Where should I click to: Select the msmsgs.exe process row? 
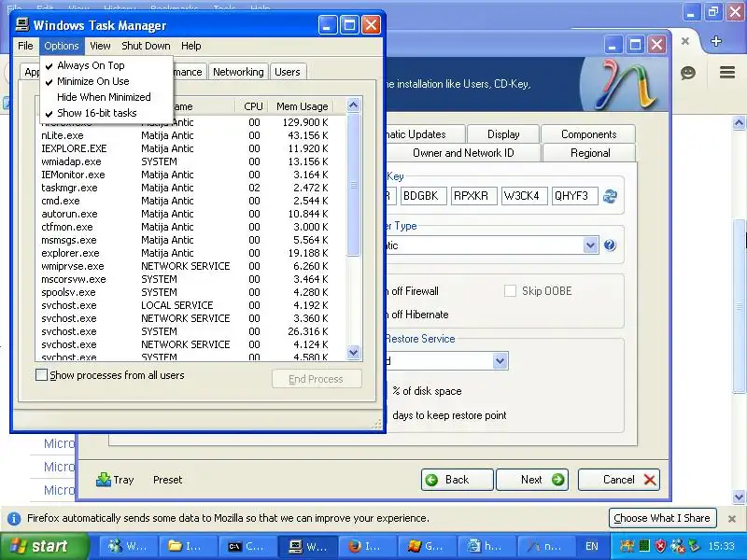190,241
